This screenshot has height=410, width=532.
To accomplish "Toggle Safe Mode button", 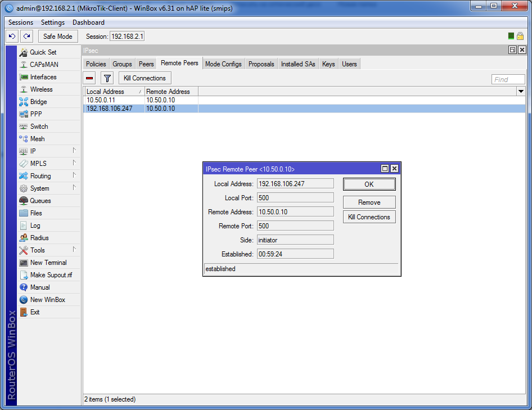I will [x=58, y=37].
